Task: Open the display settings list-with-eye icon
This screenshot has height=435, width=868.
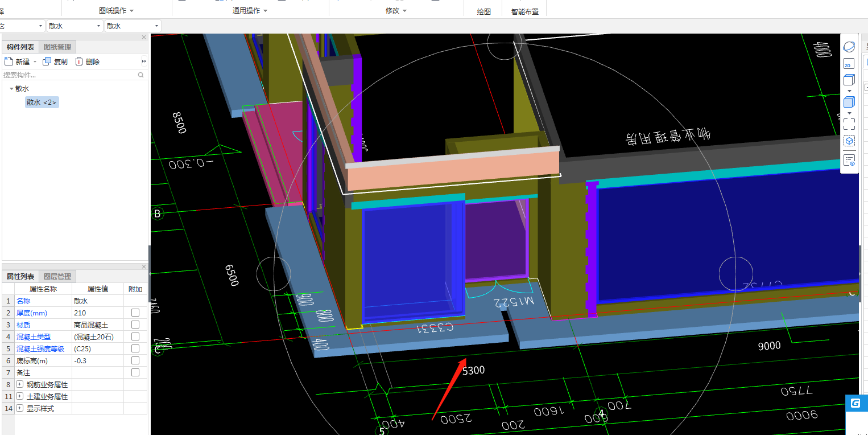Action: tap(849, 160)
